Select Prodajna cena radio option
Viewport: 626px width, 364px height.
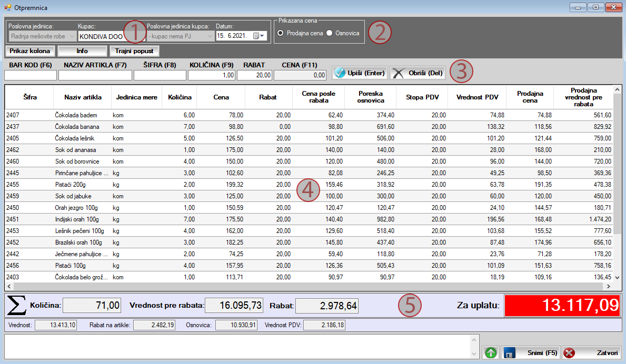(280, 33)
